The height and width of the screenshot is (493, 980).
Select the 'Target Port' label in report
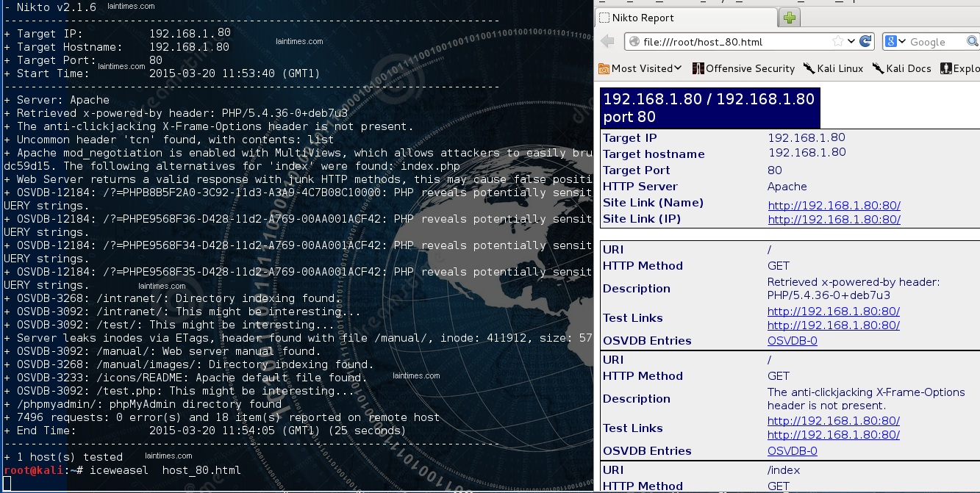pos(637,170)
